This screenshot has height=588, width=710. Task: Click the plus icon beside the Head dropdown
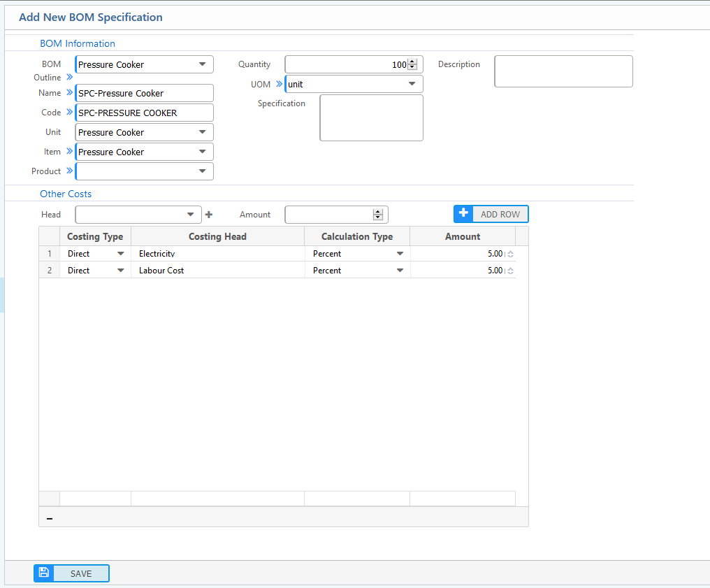click(x=208, y=215)
